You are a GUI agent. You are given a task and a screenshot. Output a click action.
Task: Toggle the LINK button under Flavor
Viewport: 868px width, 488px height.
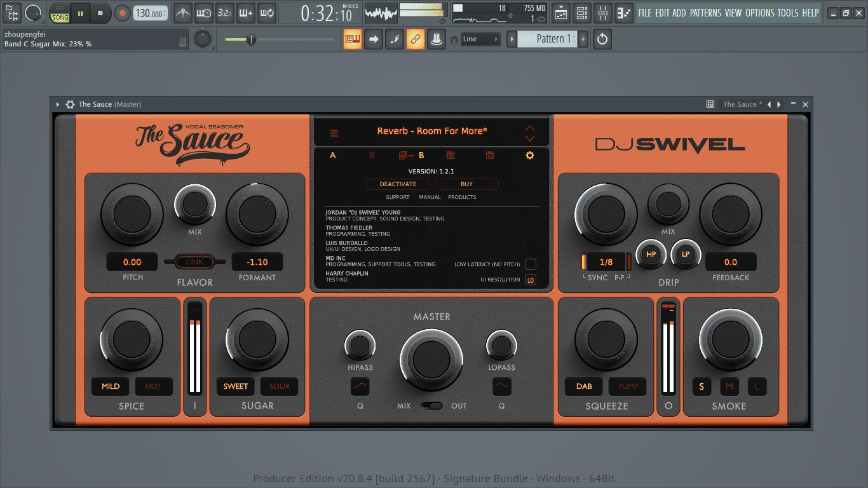tap(194, 262)
